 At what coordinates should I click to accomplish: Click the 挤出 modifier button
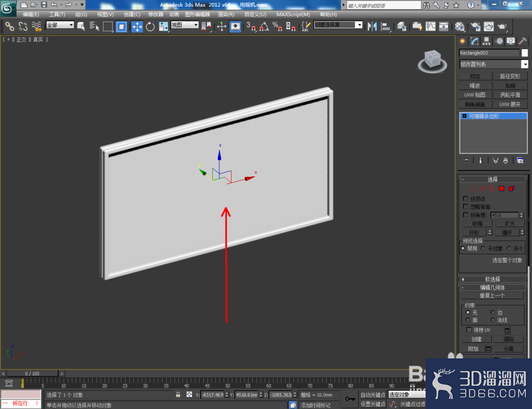[x=475, y=76]
